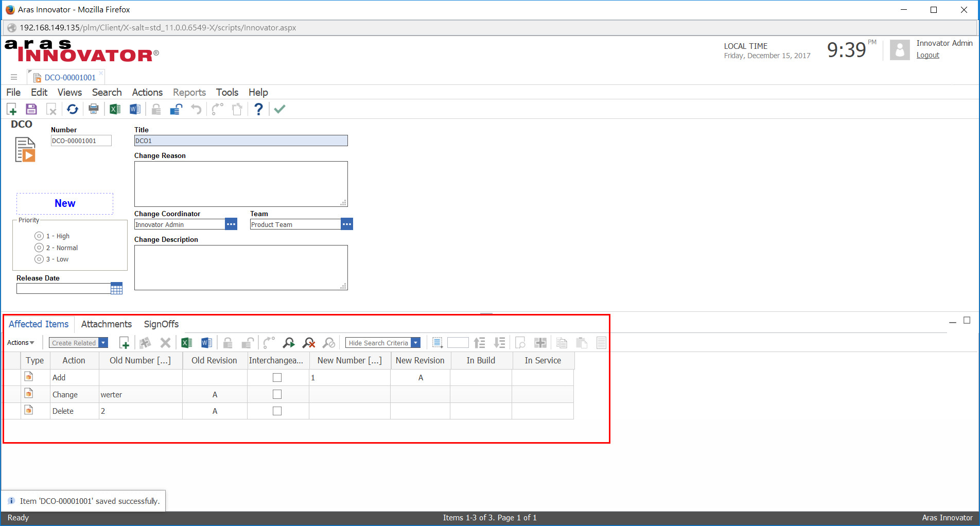Expand the Hide Search Criteria dropdown

tap(416, 343)
